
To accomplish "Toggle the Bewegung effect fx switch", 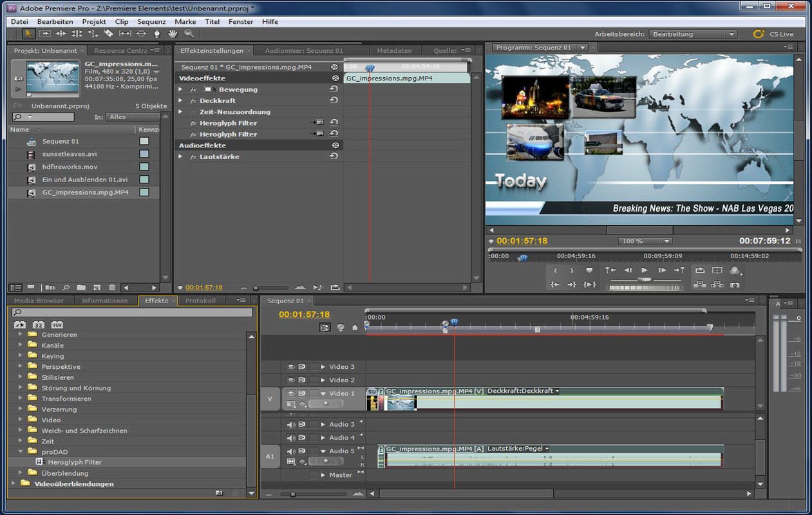I will [193, 89].
